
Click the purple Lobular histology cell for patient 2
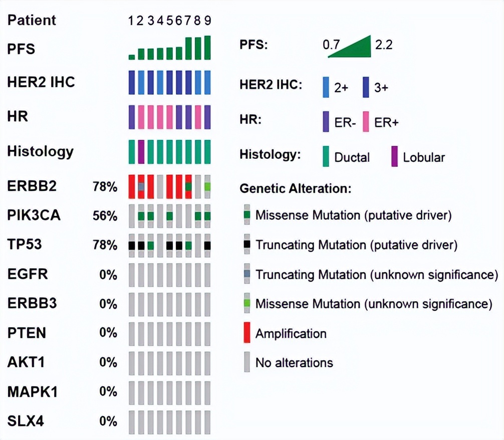pos(141,152)
